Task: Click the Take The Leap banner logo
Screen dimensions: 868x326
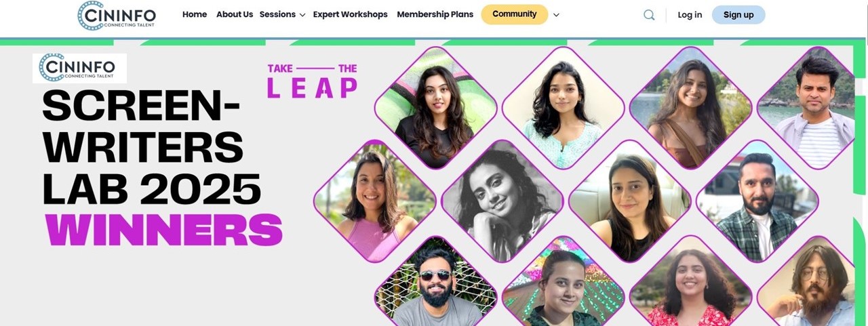Action: pyautogui.click(x=312, y=81)
